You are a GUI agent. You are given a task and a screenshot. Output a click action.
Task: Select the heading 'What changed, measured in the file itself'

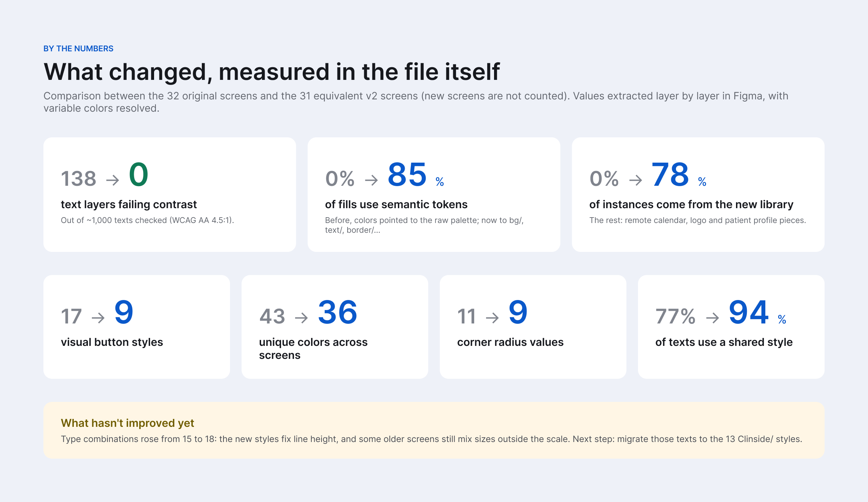[272, 72]
